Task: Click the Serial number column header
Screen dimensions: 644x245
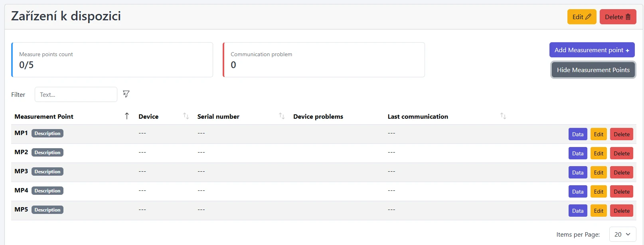Action: 218,116
